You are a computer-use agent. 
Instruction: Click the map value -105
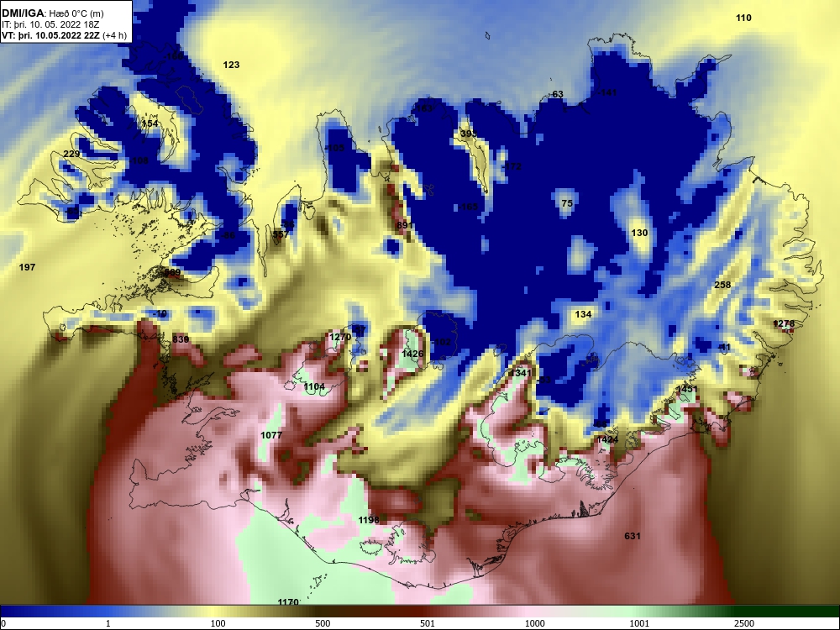point(335,148)
